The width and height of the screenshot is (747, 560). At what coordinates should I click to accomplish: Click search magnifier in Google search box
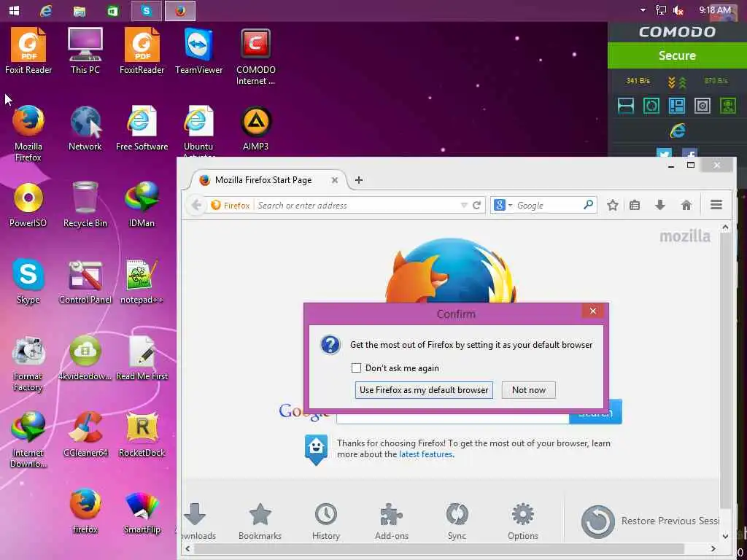tap(589, 205)
